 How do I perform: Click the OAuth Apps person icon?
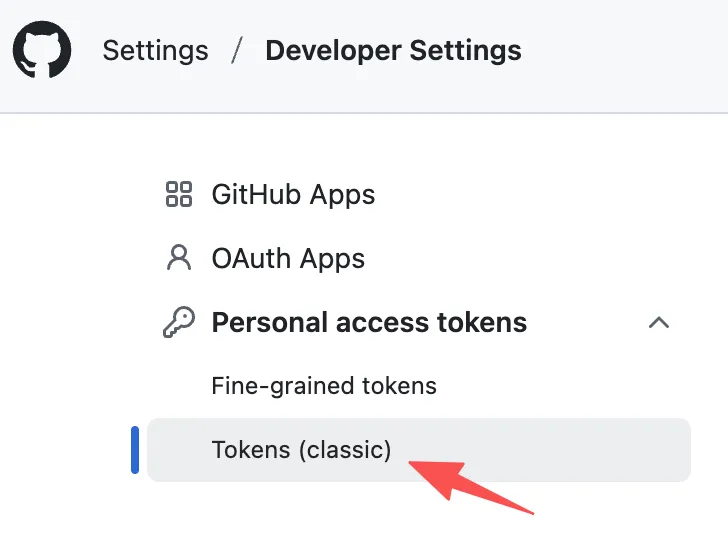click(x=178, y=258)
